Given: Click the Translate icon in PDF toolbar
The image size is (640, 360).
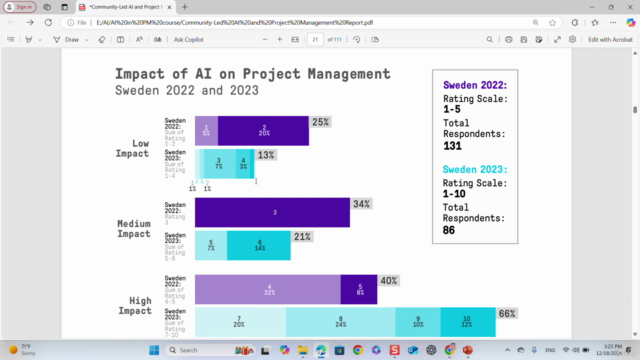Looking at the screenshot, I should (158, 40).
